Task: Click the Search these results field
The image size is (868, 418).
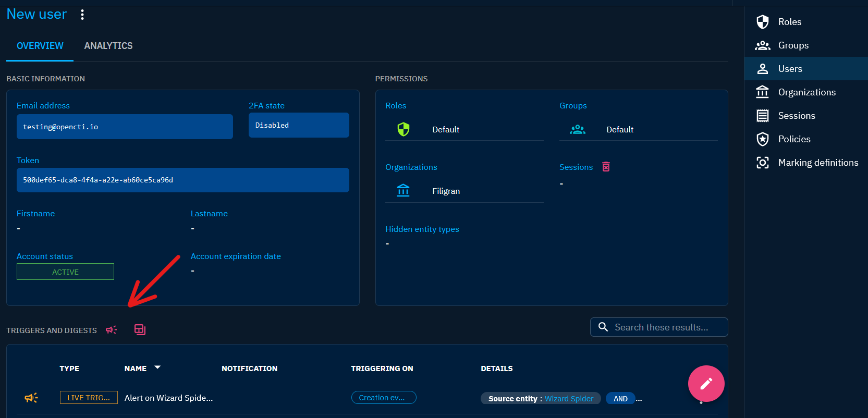Action: pyautogui.click(x=661, y=327)
